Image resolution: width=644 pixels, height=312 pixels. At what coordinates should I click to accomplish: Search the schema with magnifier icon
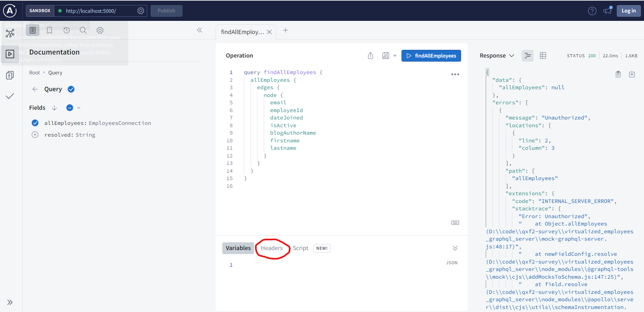tap(83, 30)
